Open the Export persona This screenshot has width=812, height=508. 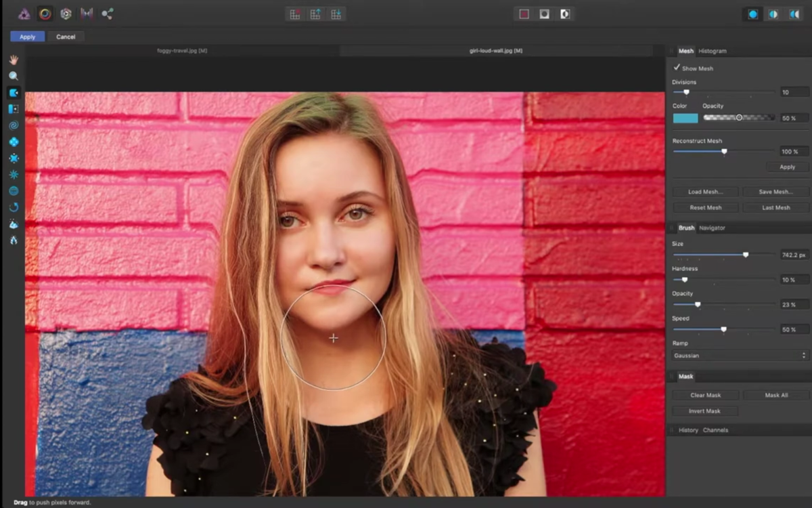click(x=107, y=14)
